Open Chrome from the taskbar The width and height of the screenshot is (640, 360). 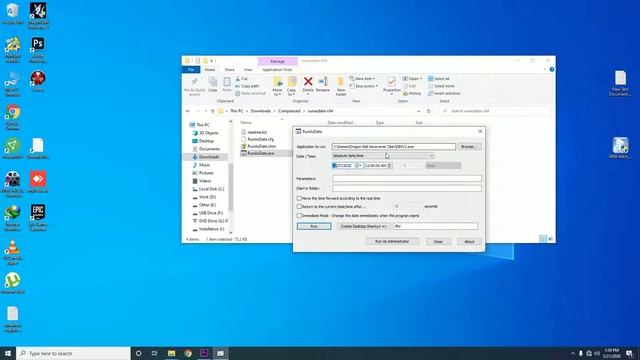click(x=188, y=353)
